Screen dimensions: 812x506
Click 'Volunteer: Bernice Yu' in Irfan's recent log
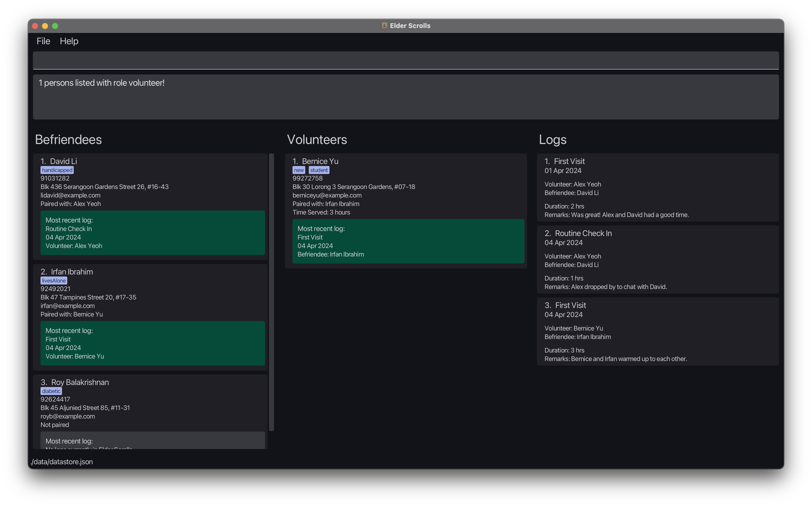click(75, 356)
